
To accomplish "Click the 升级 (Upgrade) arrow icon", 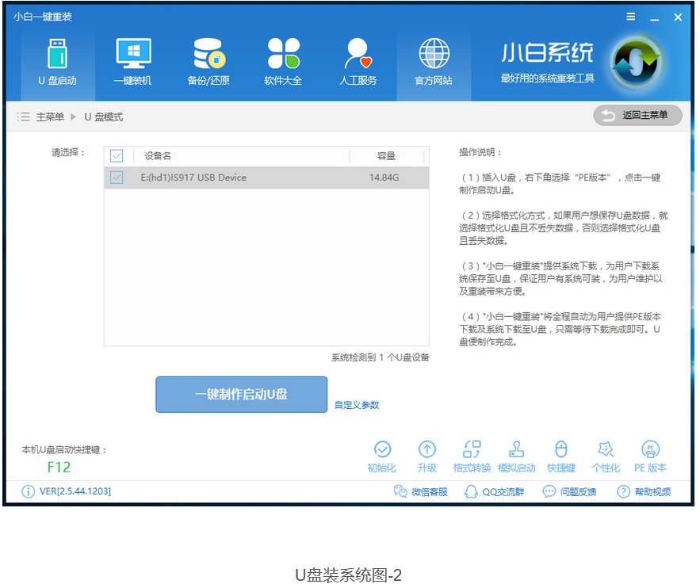I will click(x=427, y=451).
